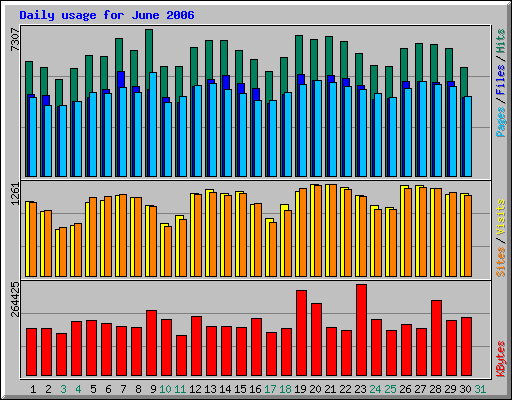Click the cyan Pages bar for day 20
Screen dimensions: 512x400
click(318, 128)
